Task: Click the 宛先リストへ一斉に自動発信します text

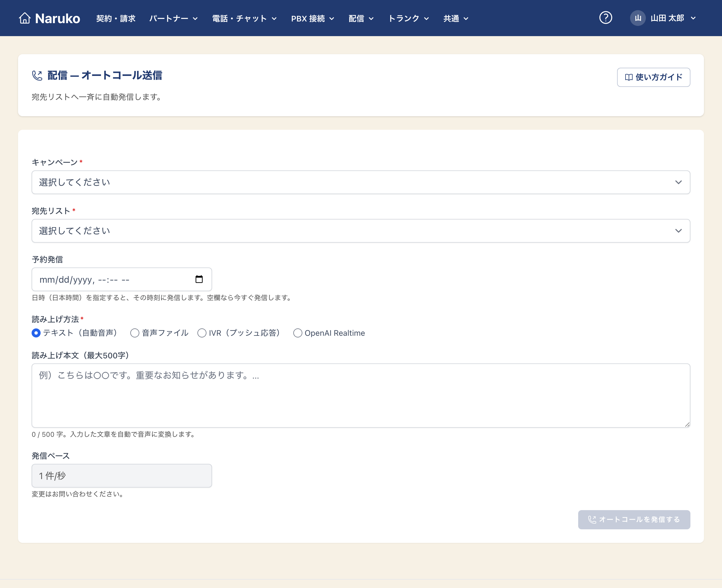Action: click(x=97, y=97)
